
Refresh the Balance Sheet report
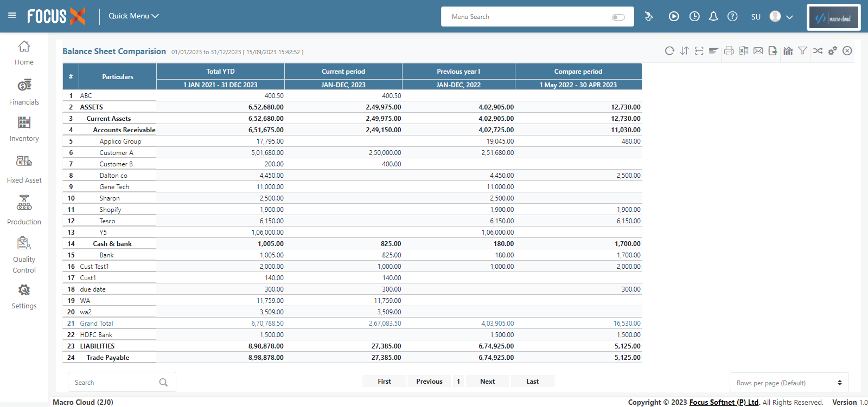tap(669, 51)
